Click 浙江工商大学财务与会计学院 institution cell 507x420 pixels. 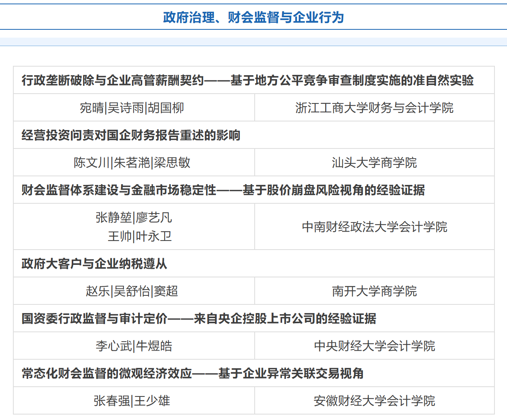(374, 108)
